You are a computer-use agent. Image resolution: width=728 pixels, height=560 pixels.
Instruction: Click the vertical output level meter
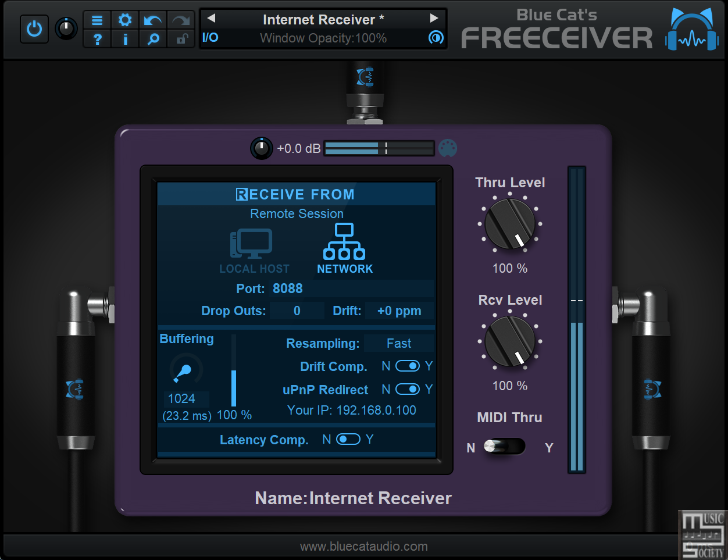click(x=577, y=320)
